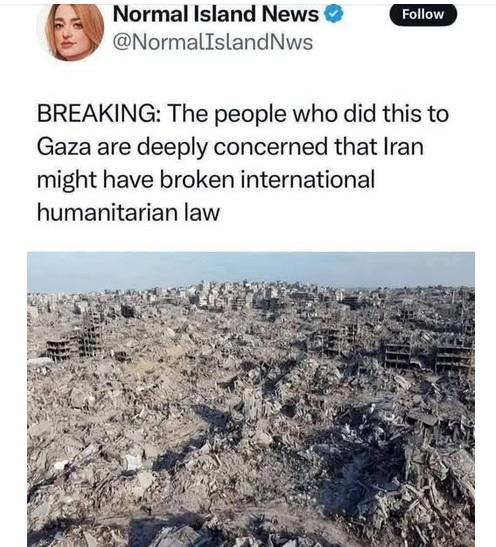Click the word BREAKING in the tweet
This screenshot has width=496, height=547.
[99, 114]
